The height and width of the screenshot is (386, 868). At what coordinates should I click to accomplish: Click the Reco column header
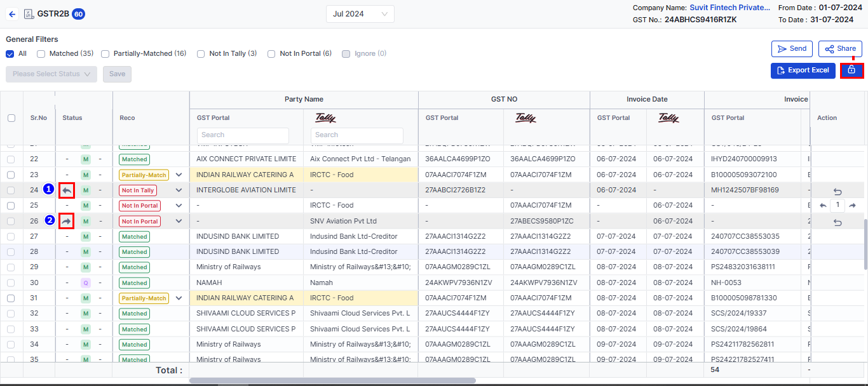pyautogui.click(x=127, y=117)
